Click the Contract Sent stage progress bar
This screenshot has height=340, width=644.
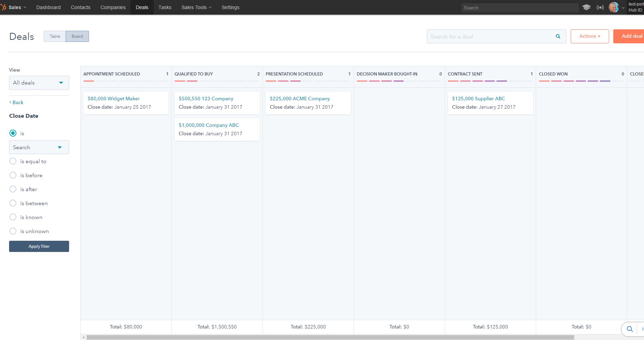(490, 81)
